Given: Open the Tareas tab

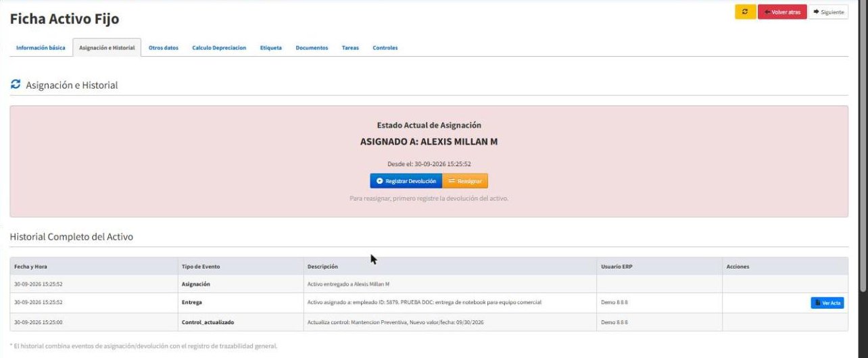Looking at the screenshot, I should point(350,48).
